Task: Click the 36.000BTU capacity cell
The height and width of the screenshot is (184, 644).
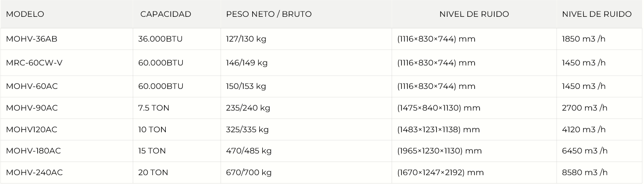Action: (x=160, y=39)
